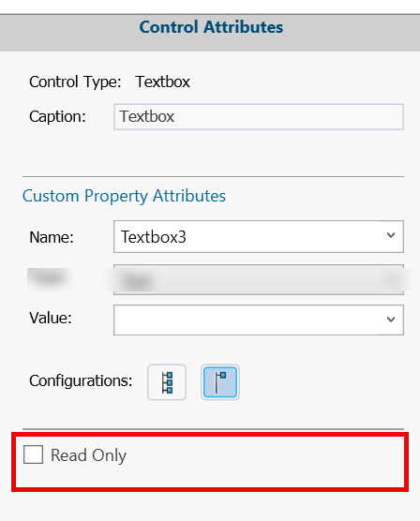
Task: Click the Custom Property Attributes heading
Action: pyautogui.click(x=124, y=196)
